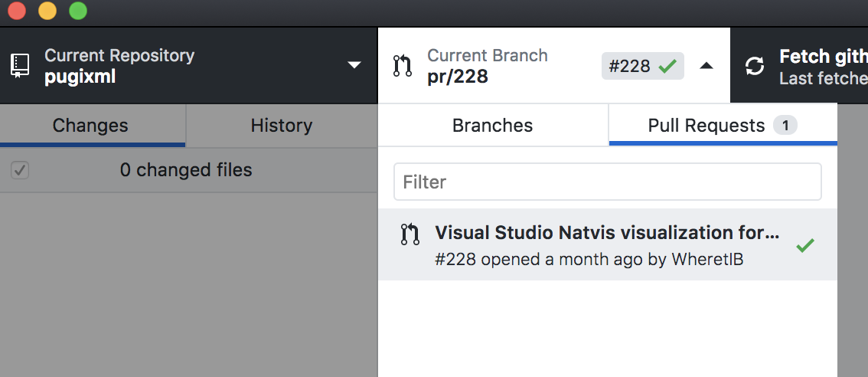Click the repository book icon
Screen dimensions: 868x377
[x=20, y=65]
